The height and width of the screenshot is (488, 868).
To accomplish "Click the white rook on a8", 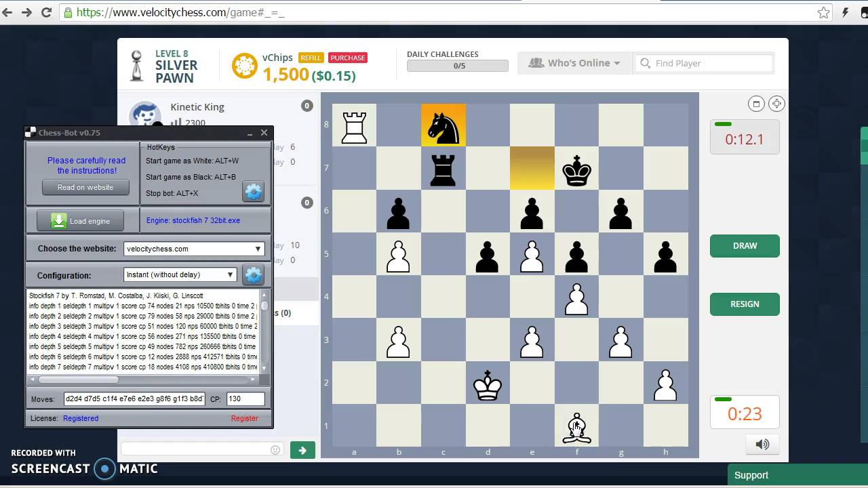I will [x=354, y=128].
